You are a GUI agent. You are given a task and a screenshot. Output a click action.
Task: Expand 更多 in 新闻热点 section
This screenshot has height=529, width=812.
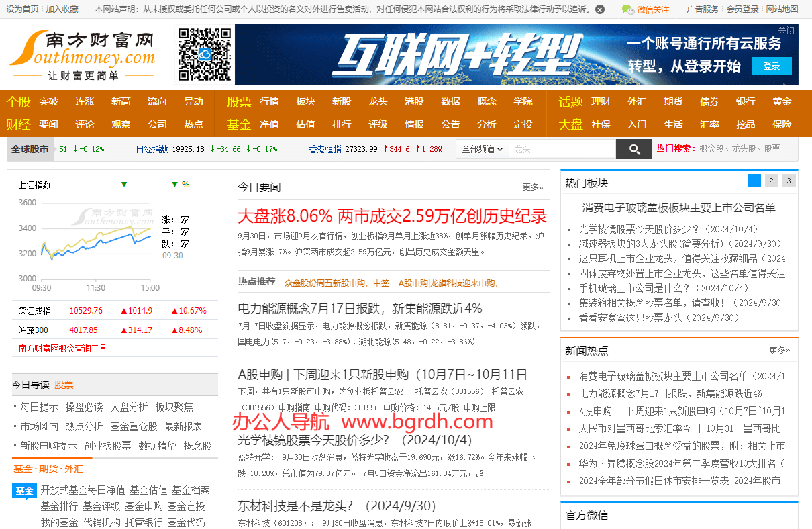(779, 350)
